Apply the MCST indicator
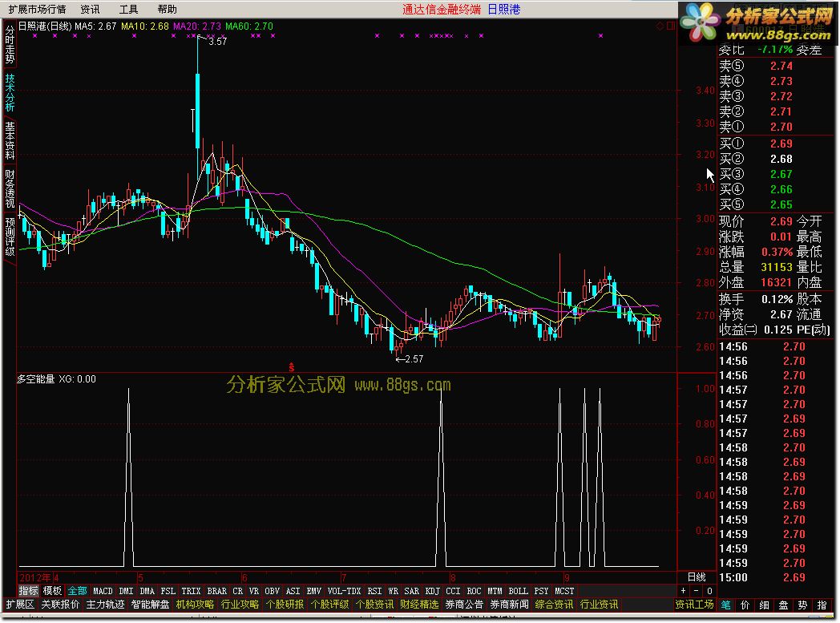 pos(564,591)
